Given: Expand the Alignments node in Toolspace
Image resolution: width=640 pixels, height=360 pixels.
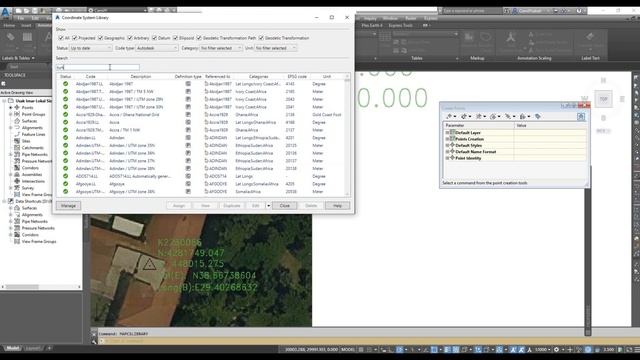Looking at the screenshot, I should [x=11, y=128].
